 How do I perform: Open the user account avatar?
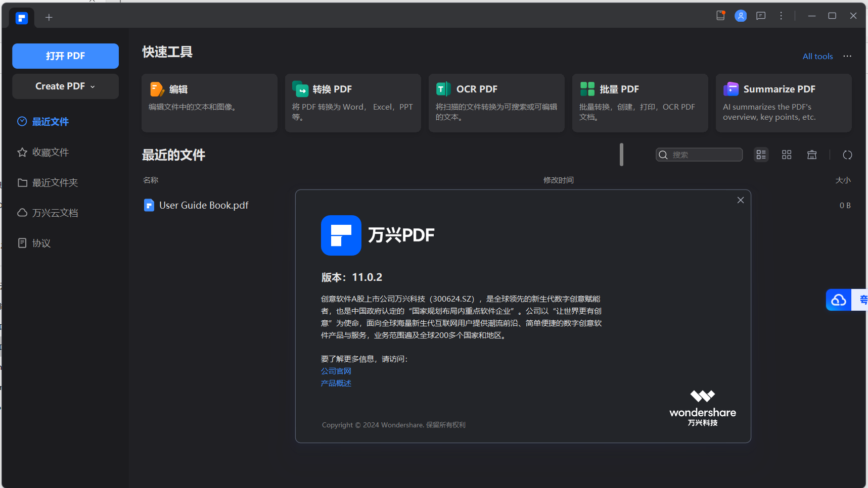click(x=741, y=16)
